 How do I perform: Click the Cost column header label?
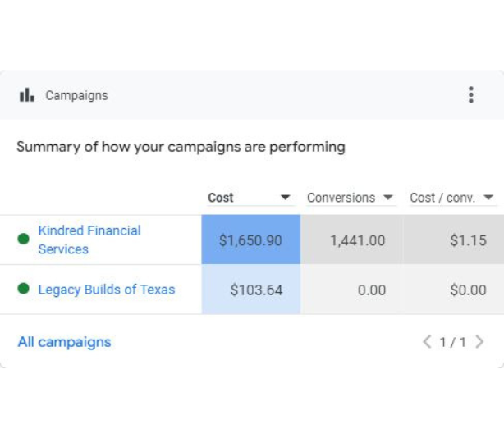pos(221,198)
